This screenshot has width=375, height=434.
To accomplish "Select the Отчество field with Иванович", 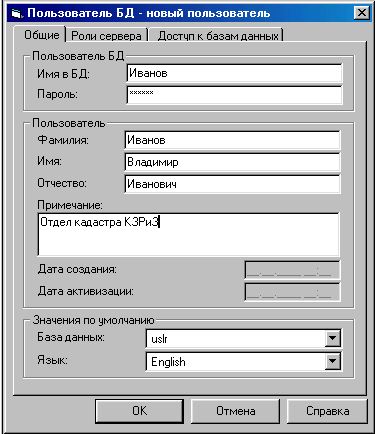I will click(232, 184).
